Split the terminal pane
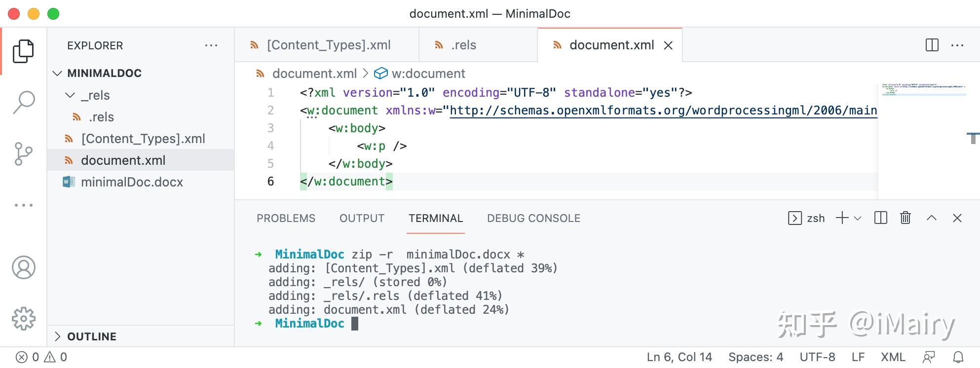 [880, 218]
